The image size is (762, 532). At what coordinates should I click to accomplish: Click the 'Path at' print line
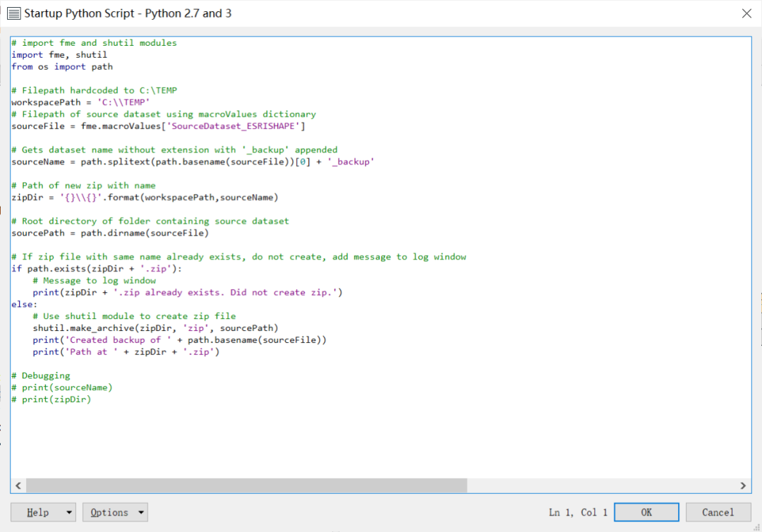(126, 352)
